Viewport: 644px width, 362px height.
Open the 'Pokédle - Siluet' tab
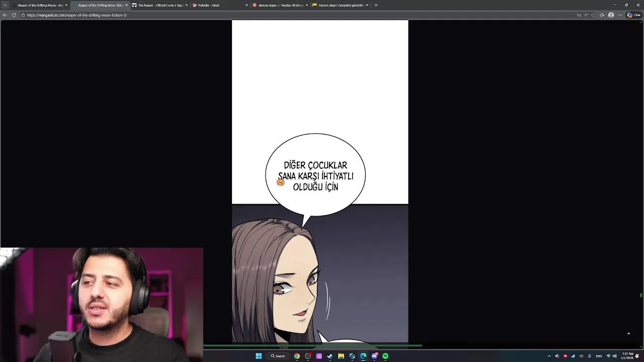tap(220, 5)
